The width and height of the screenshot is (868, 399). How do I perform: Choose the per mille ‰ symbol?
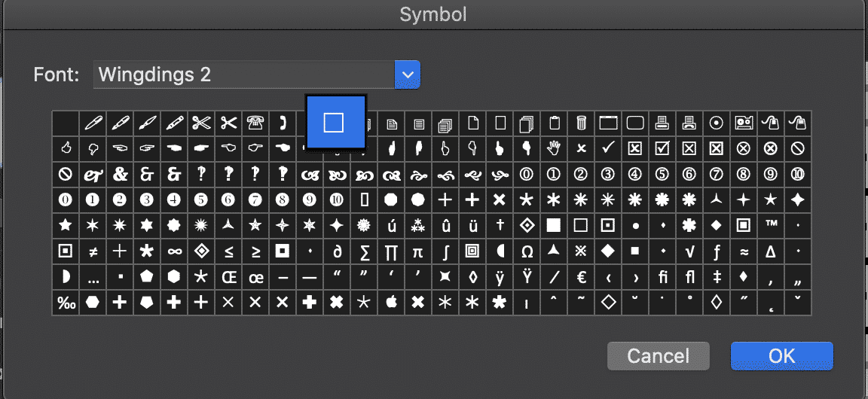[66, 302]
